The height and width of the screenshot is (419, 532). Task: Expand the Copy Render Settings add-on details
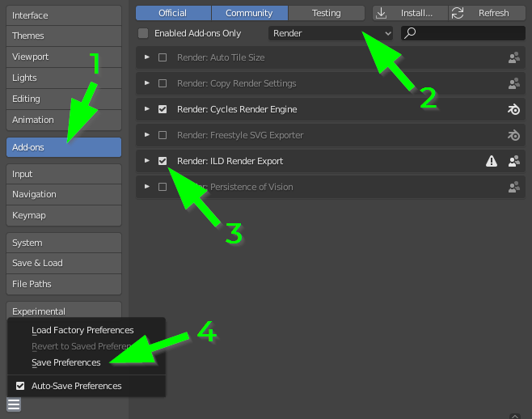coord(147,83)
